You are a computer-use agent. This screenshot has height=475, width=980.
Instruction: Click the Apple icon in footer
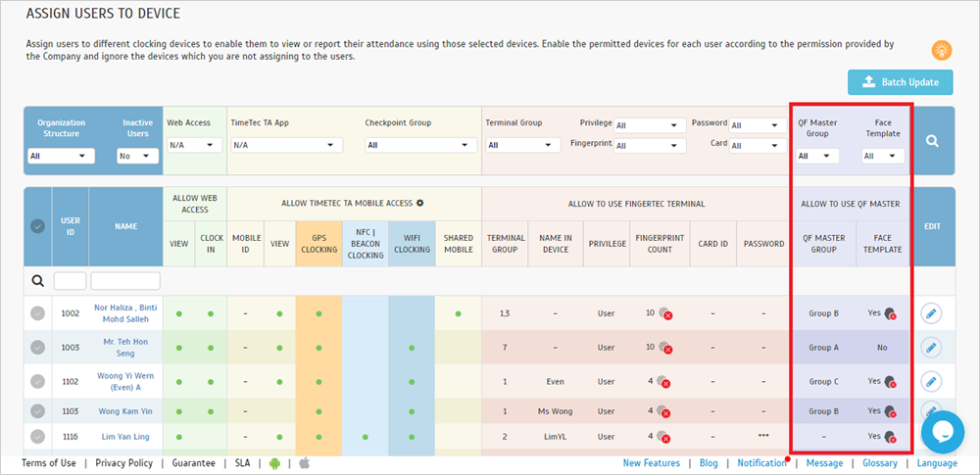click(x=304, y=463)
